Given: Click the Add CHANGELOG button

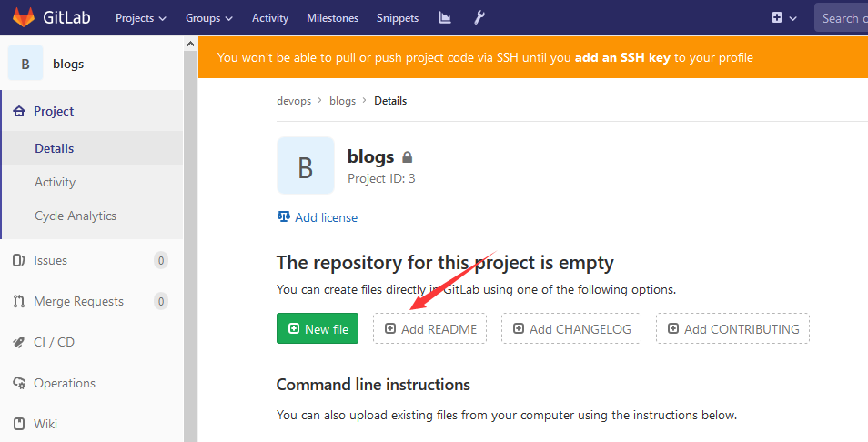Looking at the screenshot, I should [x=571, y=329].
